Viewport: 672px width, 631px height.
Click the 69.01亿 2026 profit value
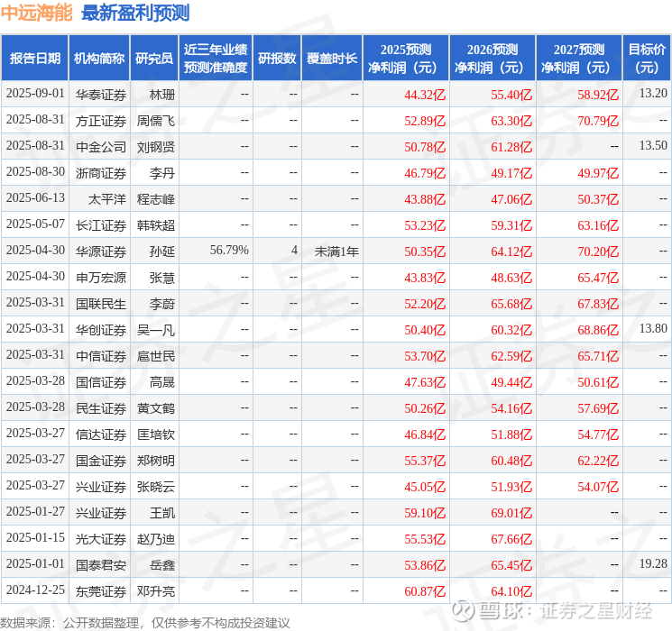pos(511,513)
